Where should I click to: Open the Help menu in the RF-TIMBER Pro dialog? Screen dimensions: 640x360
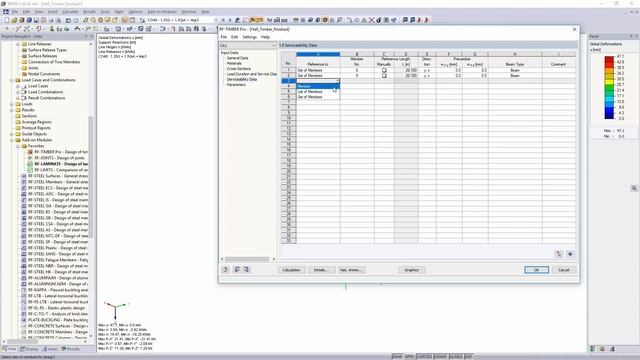click(x=265, y=37)
